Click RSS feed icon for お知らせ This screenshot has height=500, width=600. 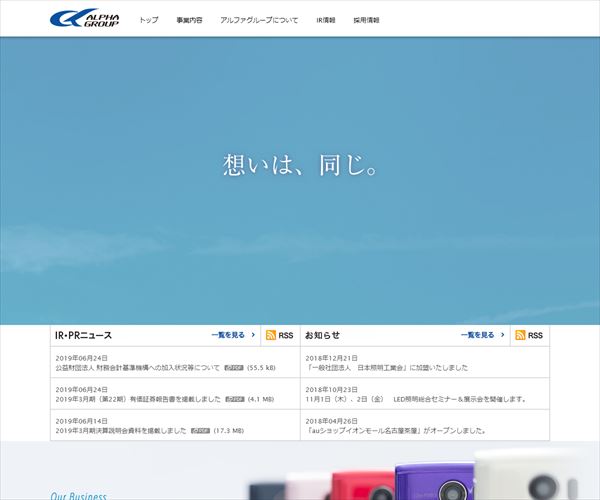coord(520,335)
